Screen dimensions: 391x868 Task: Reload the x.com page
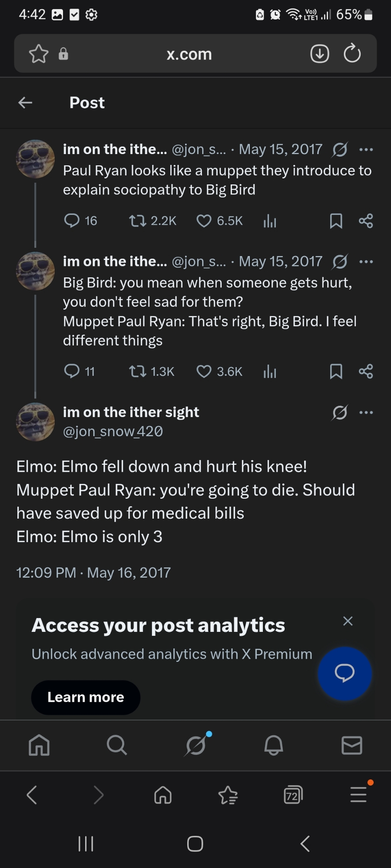pyautogui.click(x=352, y=54)
